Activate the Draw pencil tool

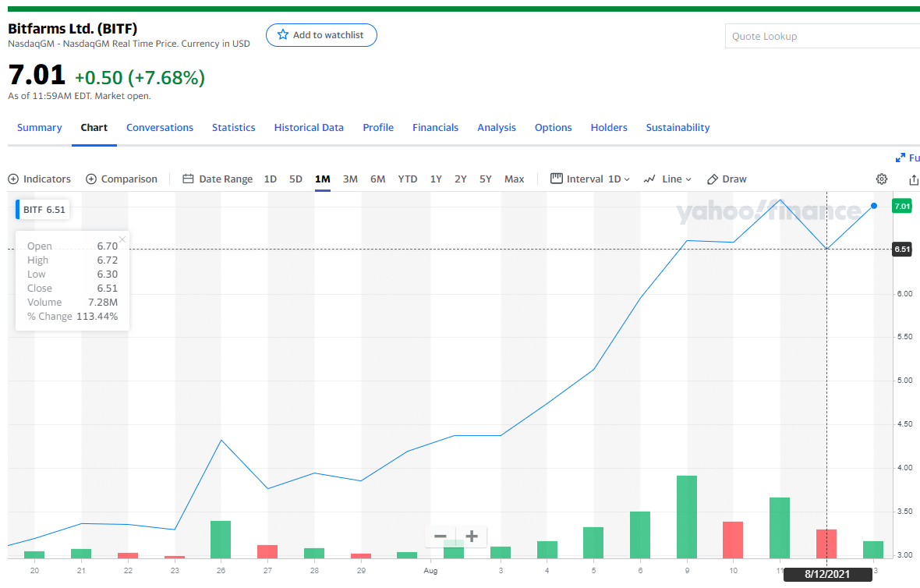coord(727,179)
